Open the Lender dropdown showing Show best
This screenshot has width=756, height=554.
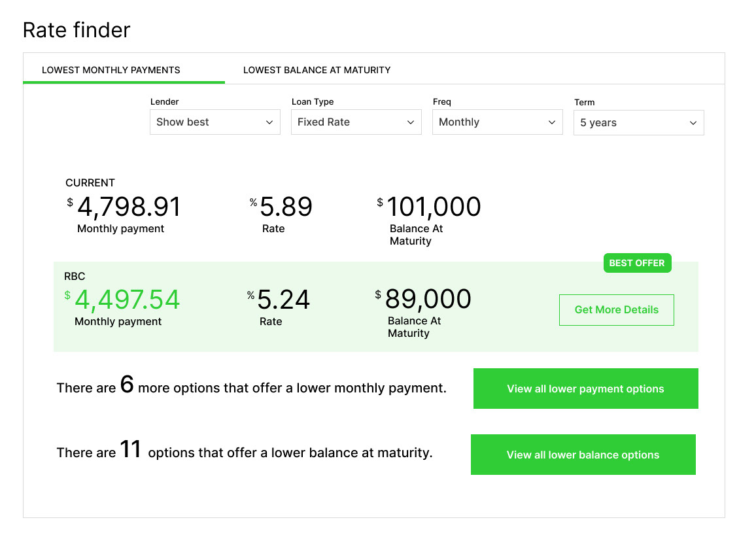215,122
